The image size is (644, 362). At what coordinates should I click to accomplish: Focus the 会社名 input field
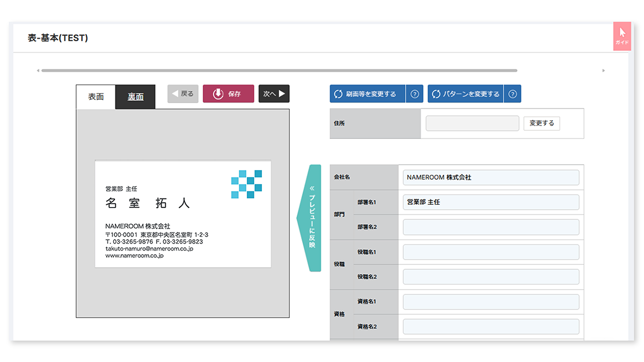[x=491, y=177]
